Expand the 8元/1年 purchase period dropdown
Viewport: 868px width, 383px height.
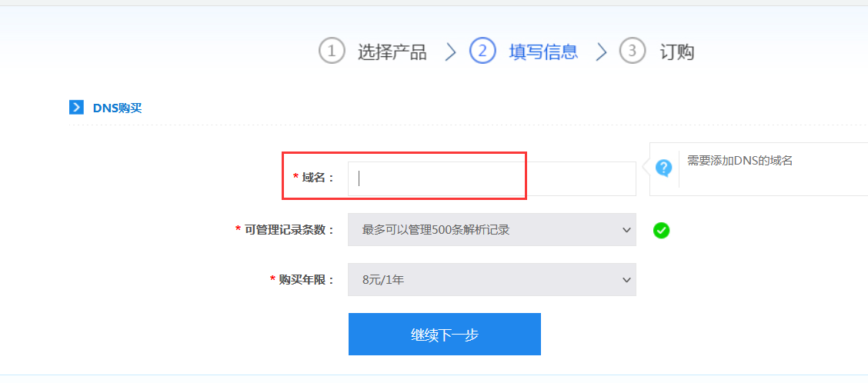492,280
